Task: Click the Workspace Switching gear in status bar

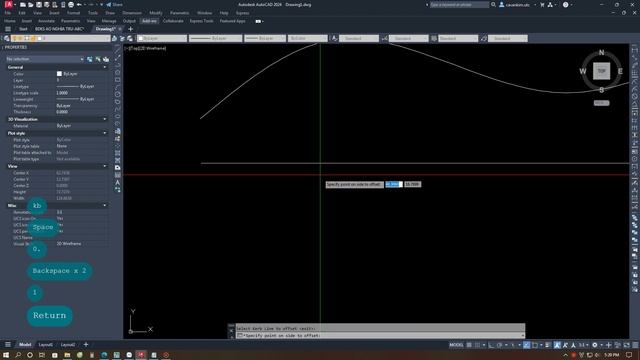Action: coord(595,345)
